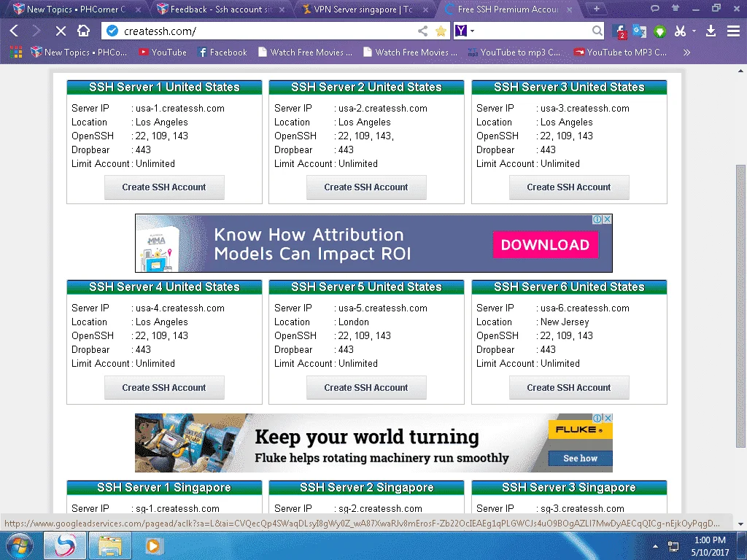Screen dimensions: 747x560
Task: Open the YouTube bookmark
Action: tap(163, 52)
